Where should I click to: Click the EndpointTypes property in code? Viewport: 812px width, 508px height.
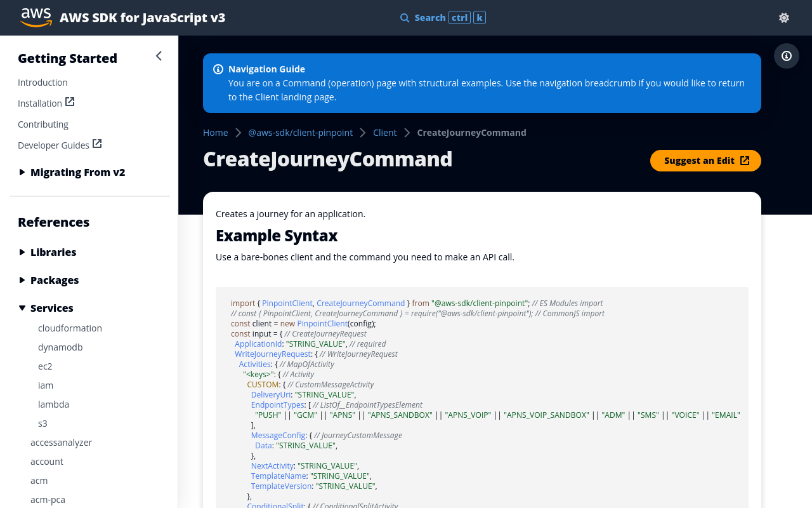278,405
